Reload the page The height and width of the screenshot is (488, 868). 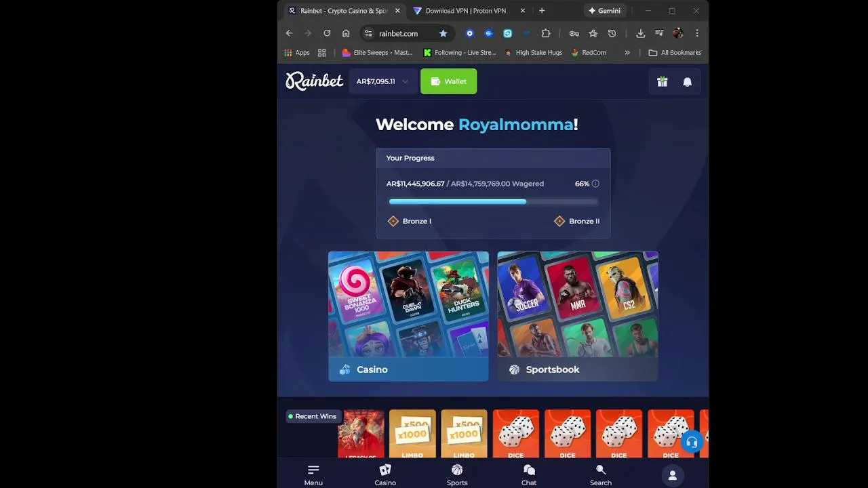[x=327, y=33]
